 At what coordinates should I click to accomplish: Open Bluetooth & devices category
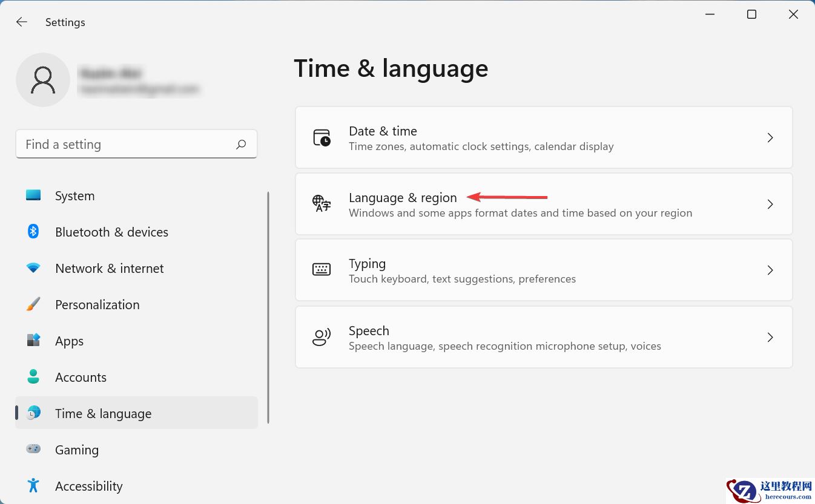[136, 232]
